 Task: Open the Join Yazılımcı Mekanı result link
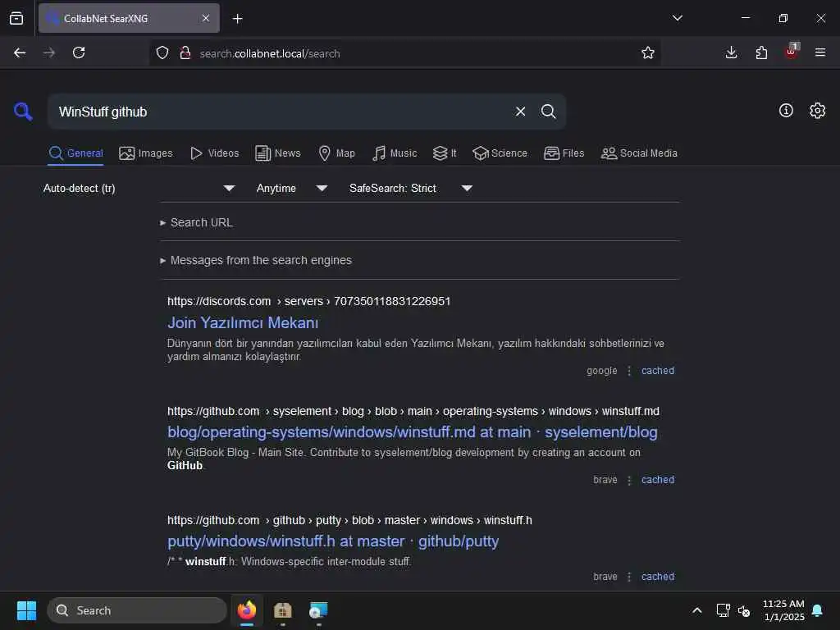tap(243, 322)
